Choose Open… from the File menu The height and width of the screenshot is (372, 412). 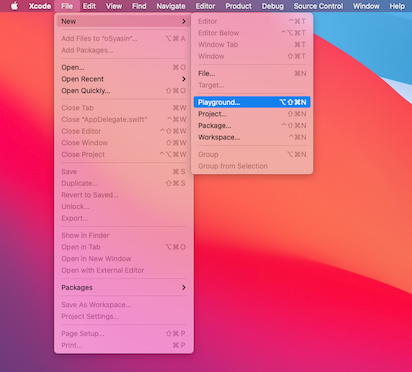(124, 67)
